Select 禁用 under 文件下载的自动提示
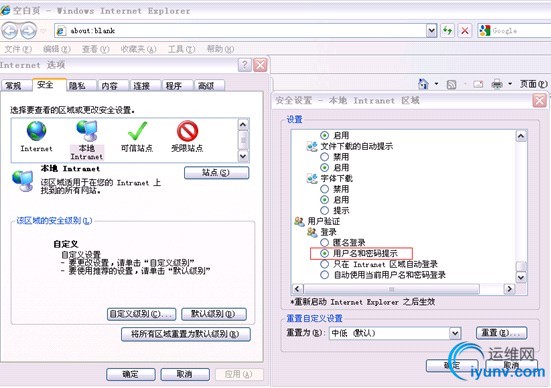551x388 pixels. pyautogui.click(x=325, y=157)
